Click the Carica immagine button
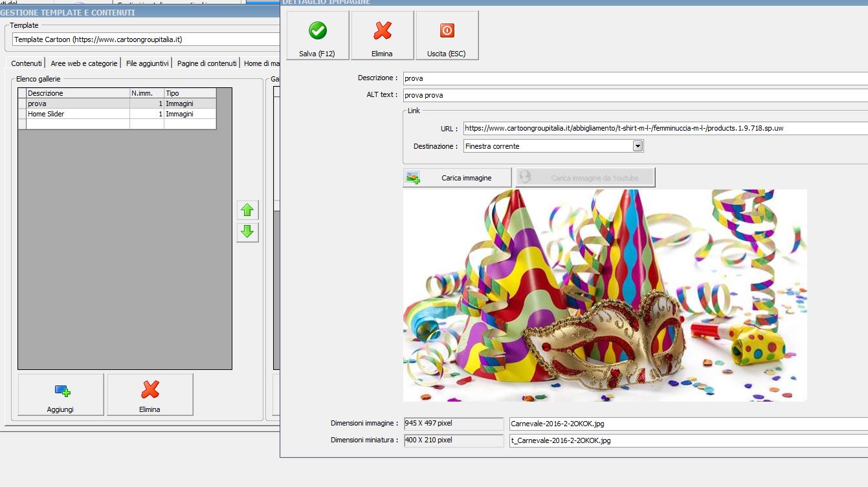 click(x=457, y=178)
